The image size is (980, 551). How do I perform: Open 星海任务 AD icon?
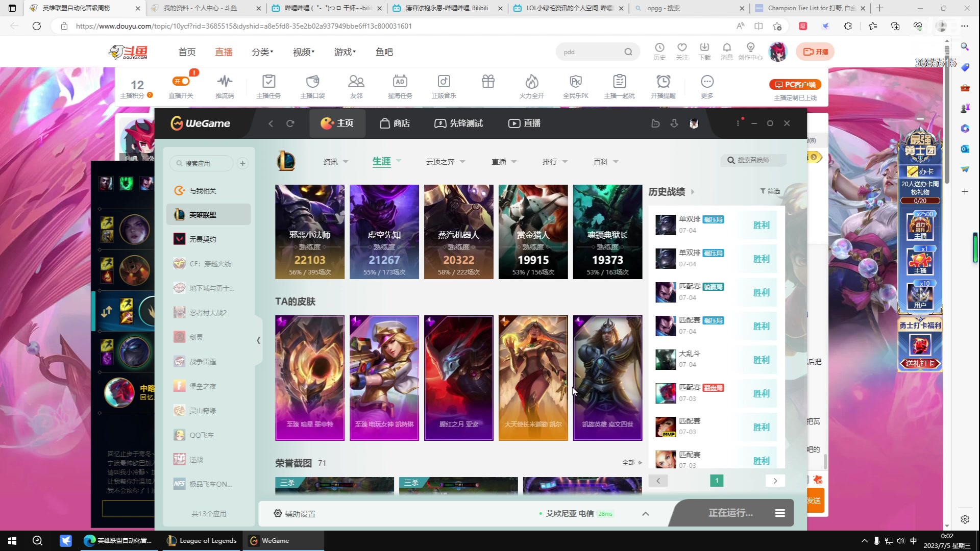400,86
